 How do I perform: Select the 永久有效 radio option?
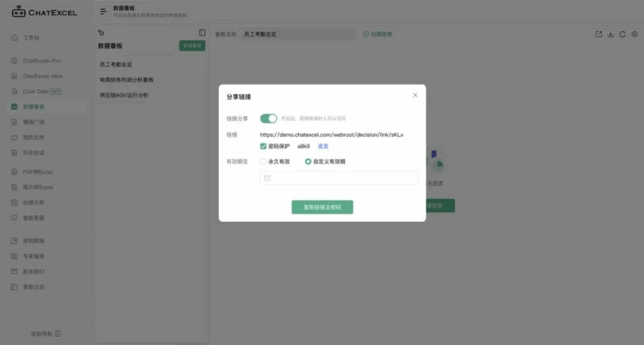pyautogui.click(x=264, y=162)
